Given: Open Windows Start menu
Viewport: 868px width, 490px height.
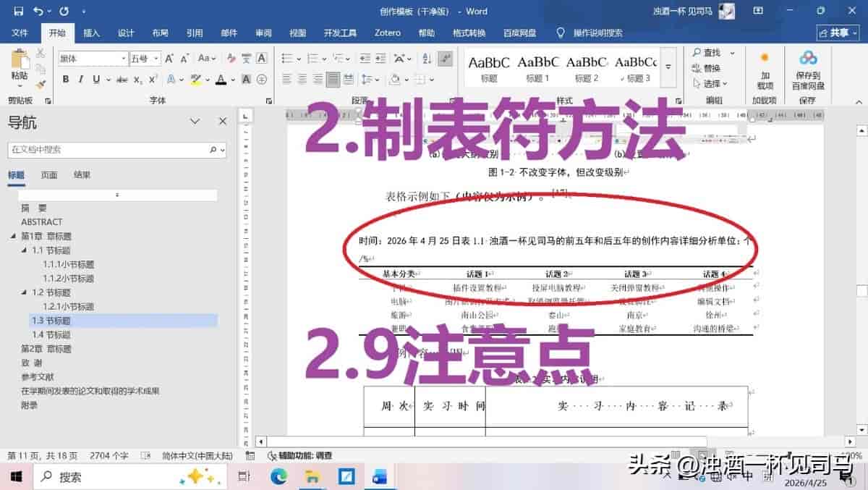Looking at the screenshot, I should 15,476.
